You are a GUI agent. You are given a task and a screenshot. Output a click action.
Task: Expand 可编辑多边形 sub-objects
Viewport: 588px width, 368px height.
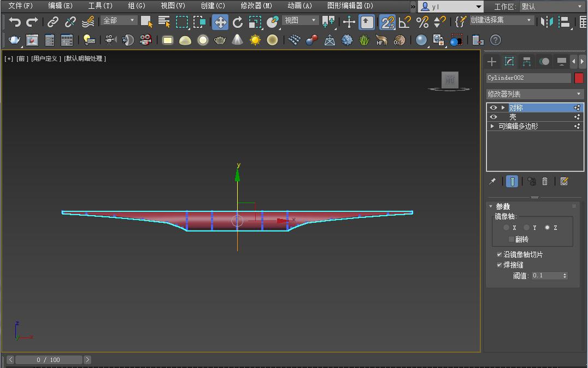(492, 126)
